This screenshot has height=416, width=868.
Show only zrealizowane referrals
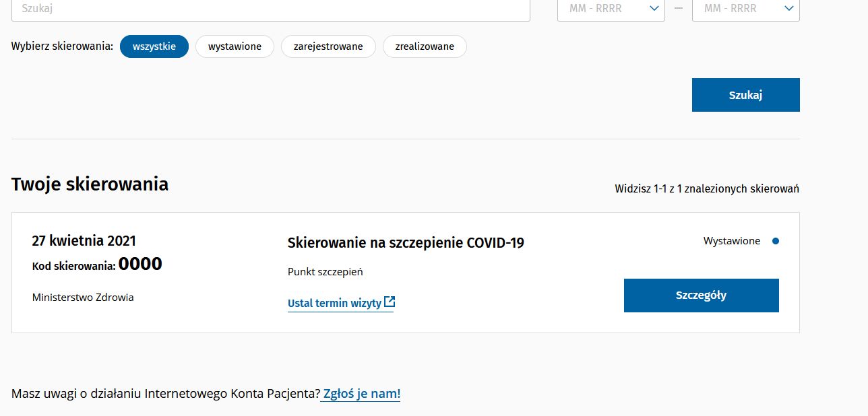coord(425,46)
